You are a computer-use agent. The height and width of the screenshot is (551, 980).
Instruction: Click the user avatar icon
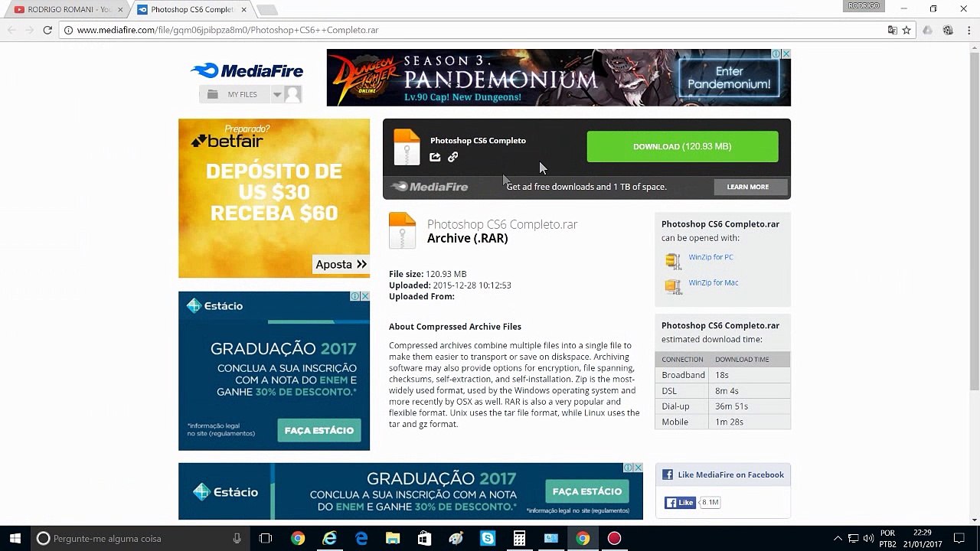pyautogui.click(x=292, y=94)
